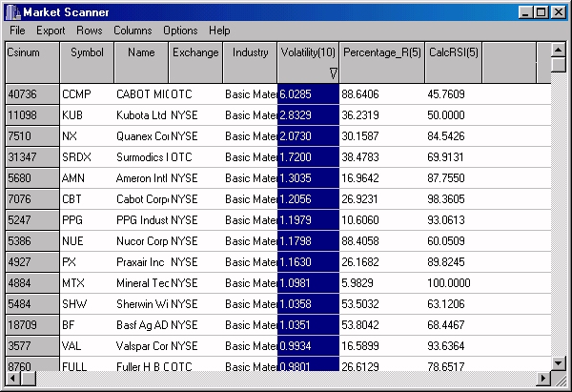Select row header 5386

click(32, 241)
